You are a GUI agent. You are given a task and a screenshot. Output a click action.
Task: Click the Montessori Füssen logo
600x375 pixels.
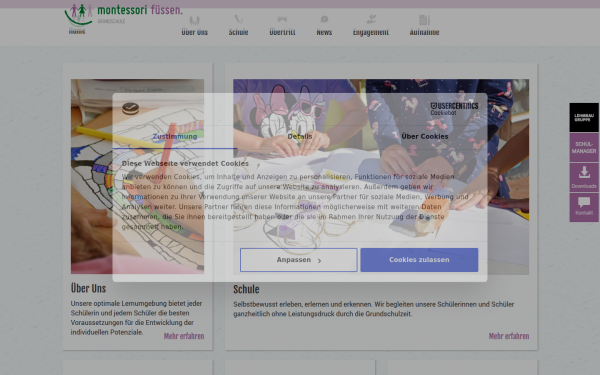123,14
